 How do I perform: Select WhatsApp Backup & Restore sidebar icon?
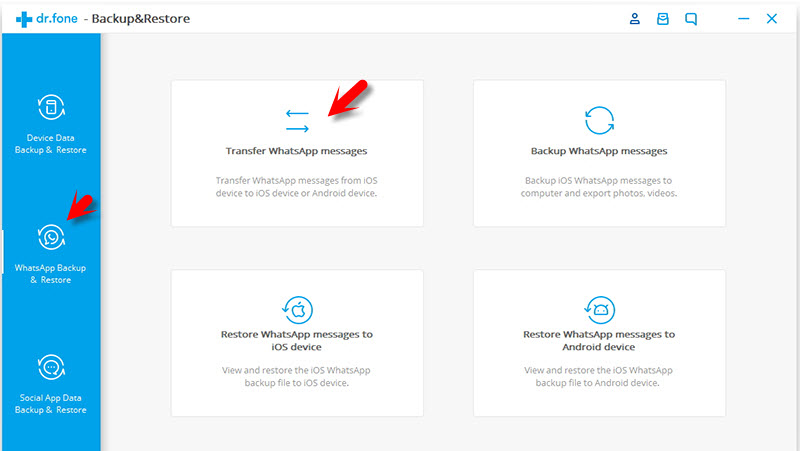tap(51, 237)
